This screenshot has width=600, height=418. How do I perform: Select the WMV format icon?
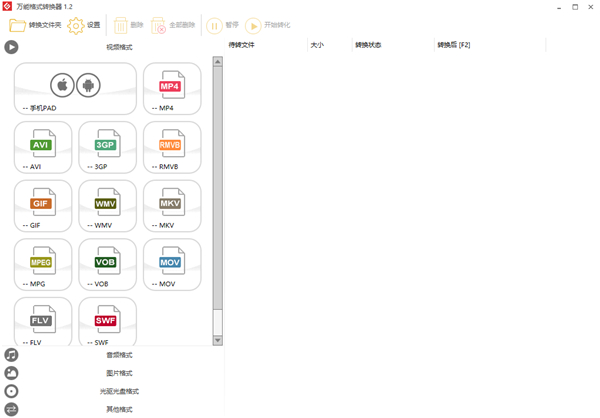click(x=106, y=205)
